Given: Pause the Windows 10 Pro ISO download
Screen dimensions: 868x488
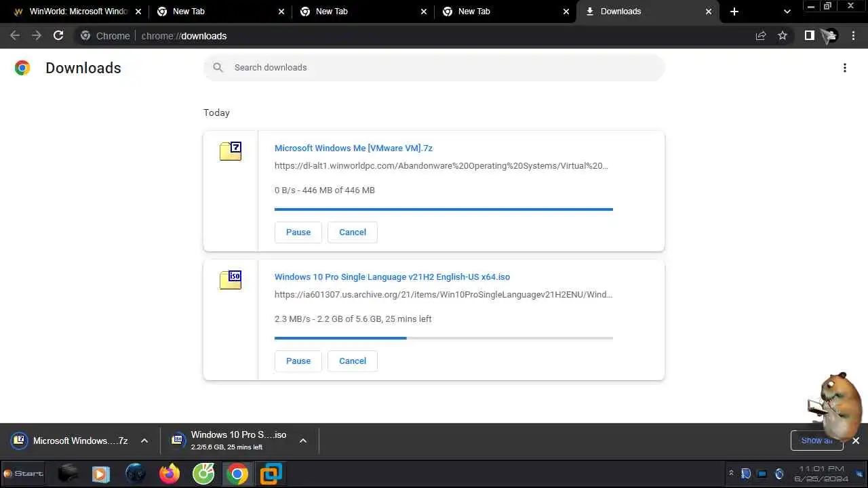Looking at the screenshot, I should point(298,361).
